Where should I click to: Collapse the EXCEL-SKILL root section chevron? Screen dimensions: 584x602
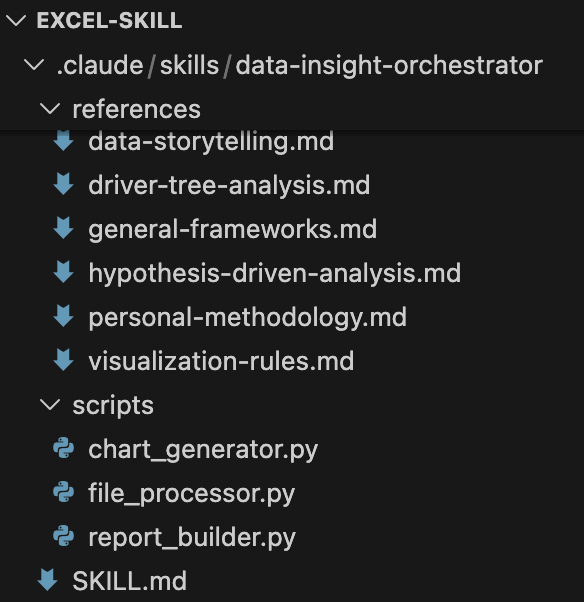pyautogui.click(x=17, y=20)
